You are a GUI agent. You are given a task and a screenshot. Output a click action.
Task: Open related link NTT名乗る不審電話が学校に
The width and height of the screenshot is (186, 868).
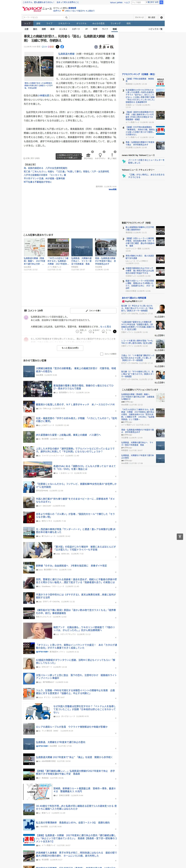[x=38, y=182]
